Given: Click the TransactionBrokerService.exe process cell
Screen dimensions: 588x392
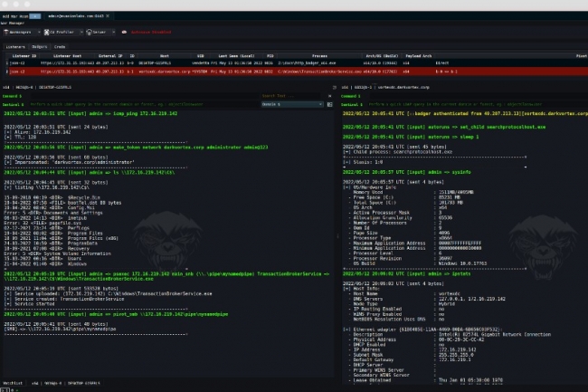Looking at the screenshot, I should pos(319,72).
